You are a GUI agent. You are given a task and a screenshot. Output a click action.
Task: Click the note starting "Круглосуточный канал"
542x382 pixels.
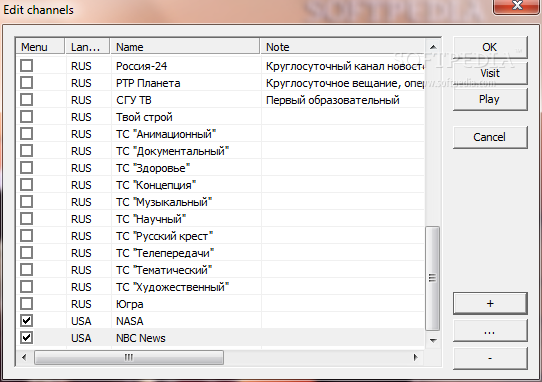click(x=345, y=66)
